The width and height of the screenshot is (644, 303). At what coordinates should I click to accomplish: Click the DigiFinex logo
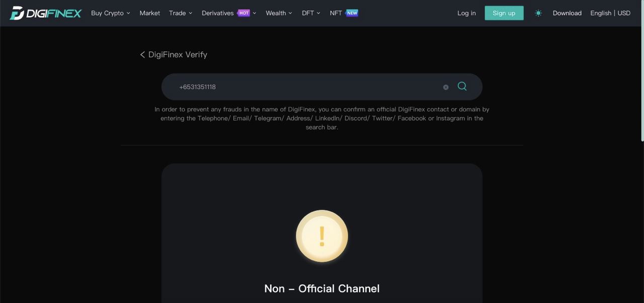pyautogui.click(x=45, y=13)
